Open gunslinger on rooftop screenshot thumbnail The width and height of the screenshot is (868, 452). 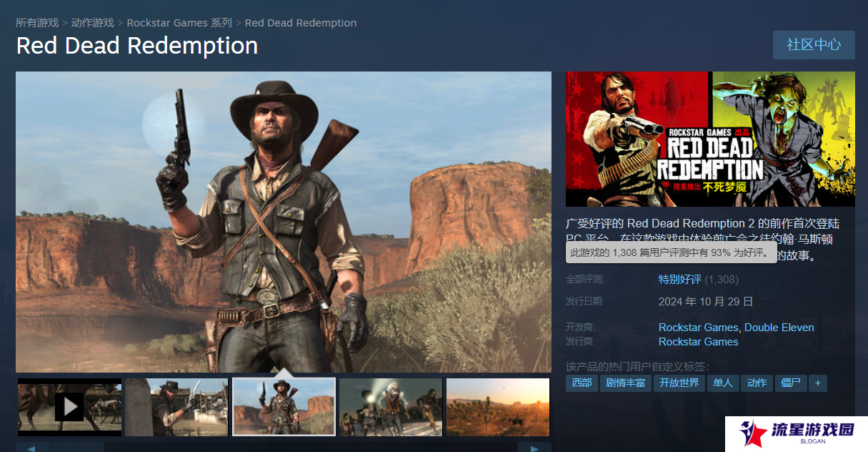(176, 407)
